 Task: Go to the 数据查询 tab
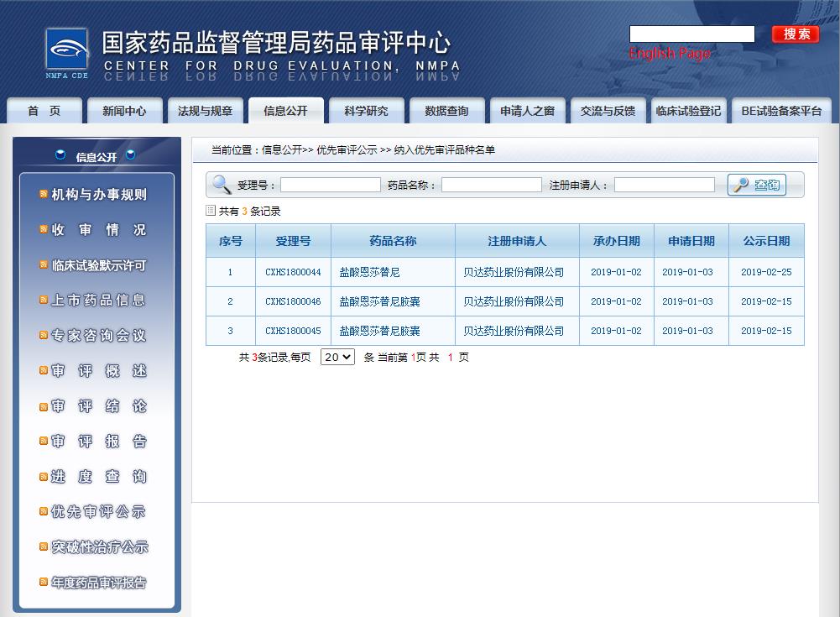[x=446, y=111]
